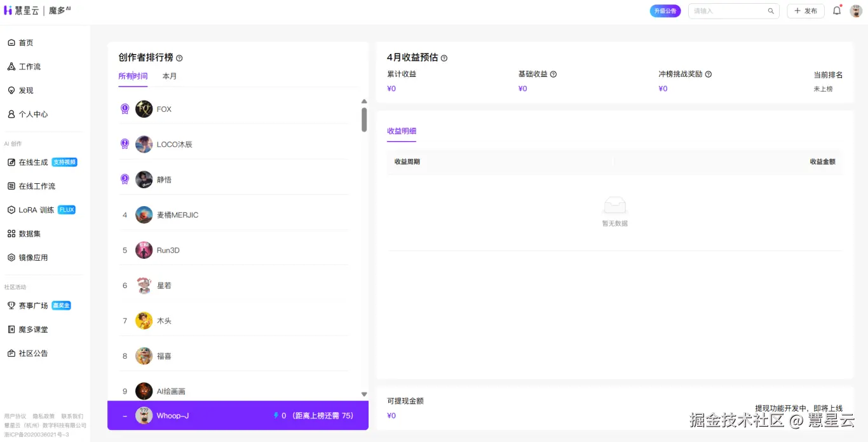868x442 pixels.
Task: Select the 工作流 sidebar icon
Action: (x=11, y=67)
